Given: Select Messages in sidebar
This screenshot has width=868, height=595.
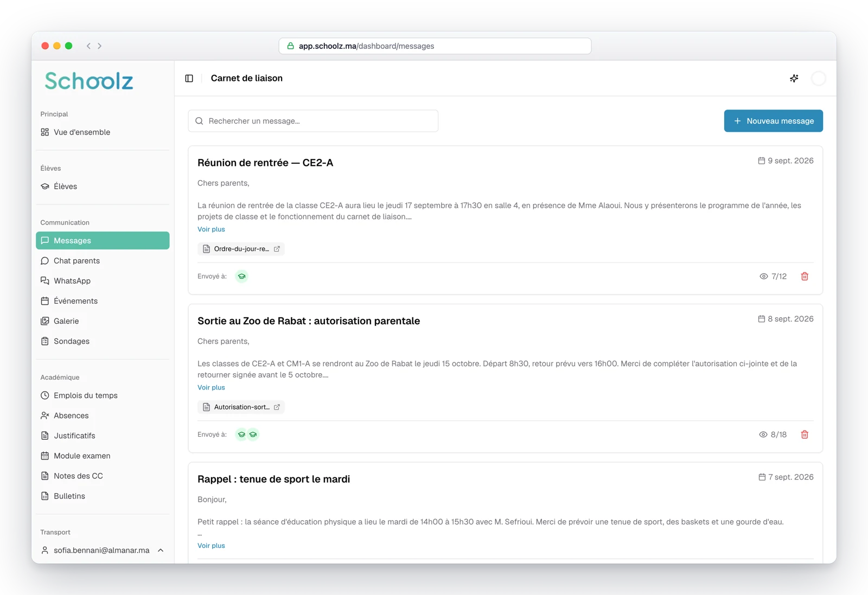Looking at the screenshot, I should (103, 241).
